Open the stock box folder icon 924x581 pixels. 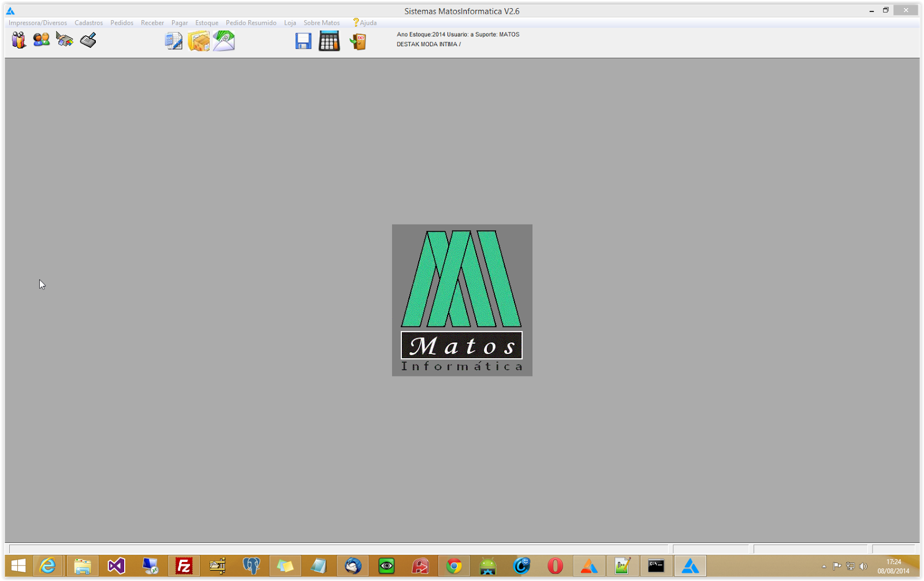[199, 41]
